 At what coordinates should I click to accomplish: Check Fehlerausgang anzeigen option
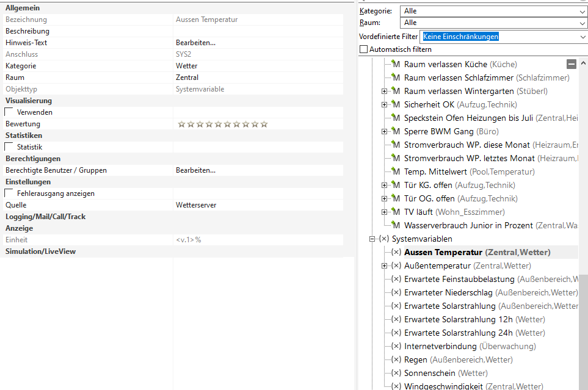(x=9, y=193)
